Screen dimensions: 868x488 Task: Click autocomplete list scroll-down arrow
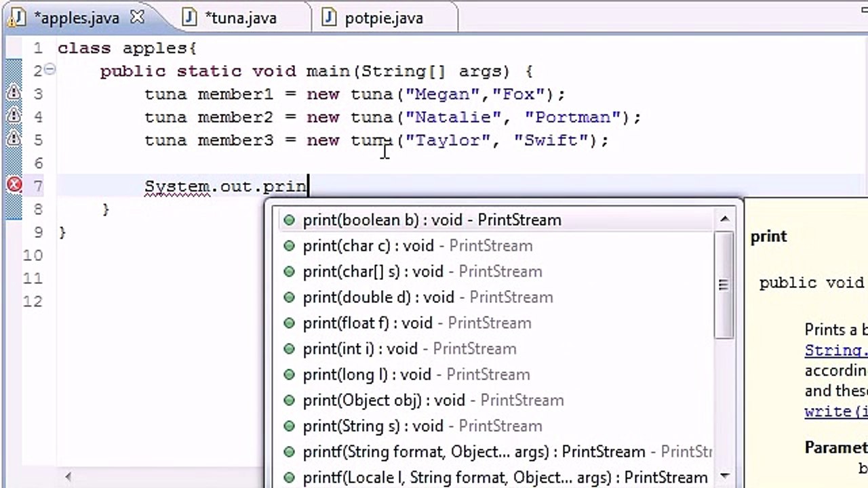pos(724,476)
